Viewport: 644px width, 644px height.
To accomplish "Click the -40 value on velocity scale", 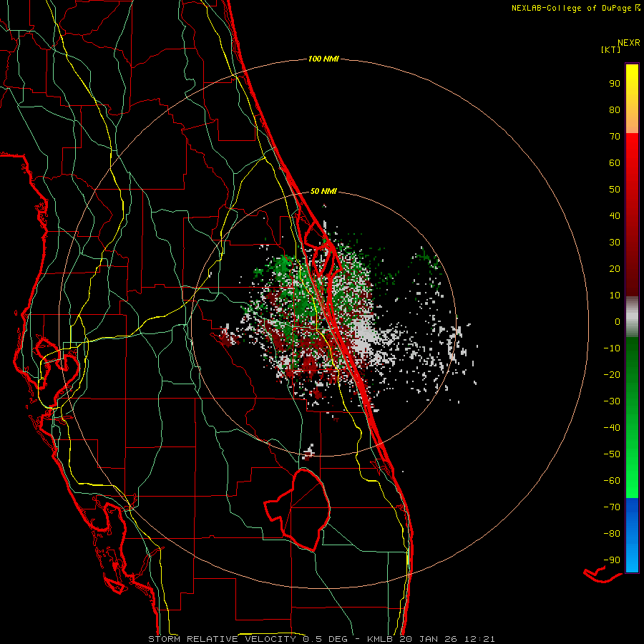I will pos(612,428).
